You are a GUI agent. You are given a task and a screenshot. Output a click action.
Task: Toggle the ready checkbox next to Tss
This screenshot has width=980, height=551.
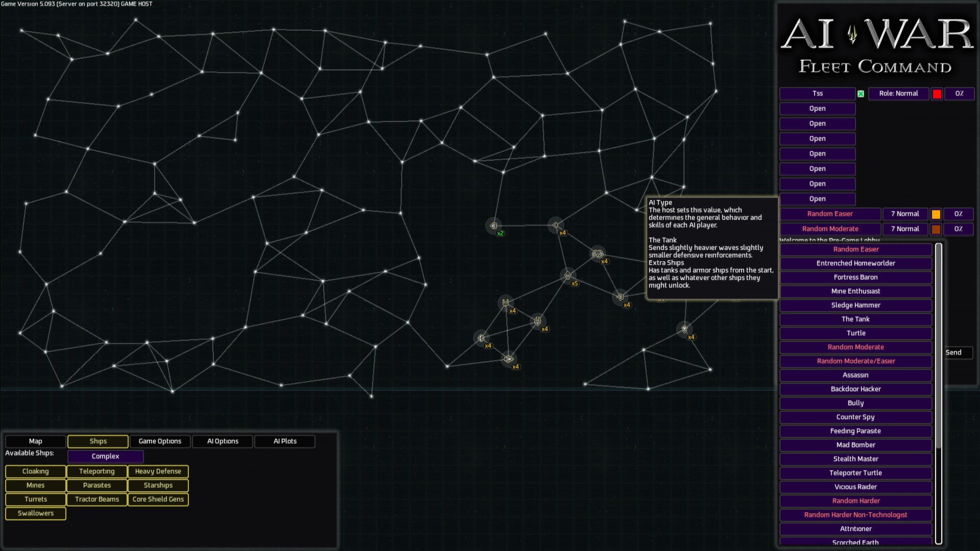861,93
